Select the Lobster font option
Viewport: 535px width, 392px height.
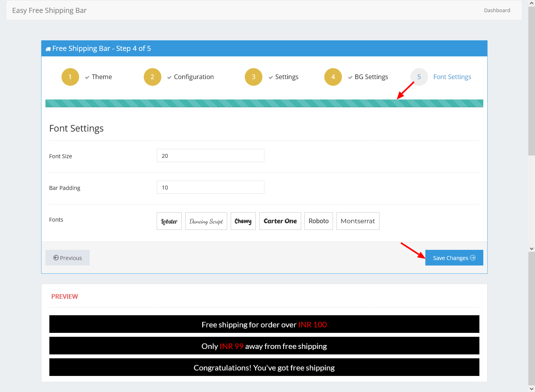[169, 221]
